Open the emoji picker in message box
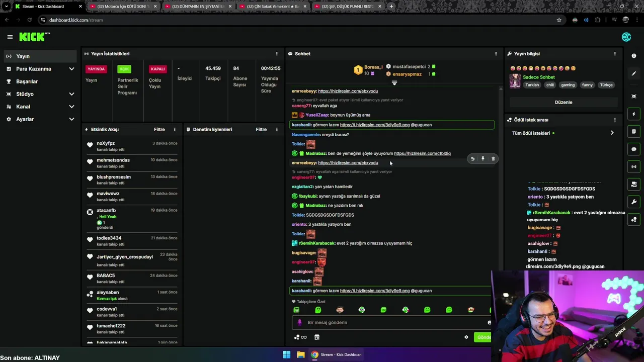Screen dimensions: 644x362 click(x=489, y=322)
